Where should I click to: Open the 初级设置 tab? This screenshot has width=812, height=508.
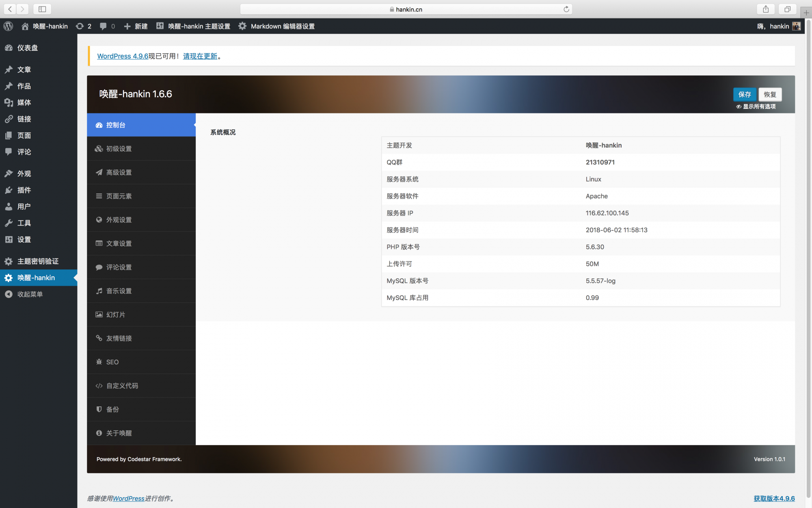(119, 149)
